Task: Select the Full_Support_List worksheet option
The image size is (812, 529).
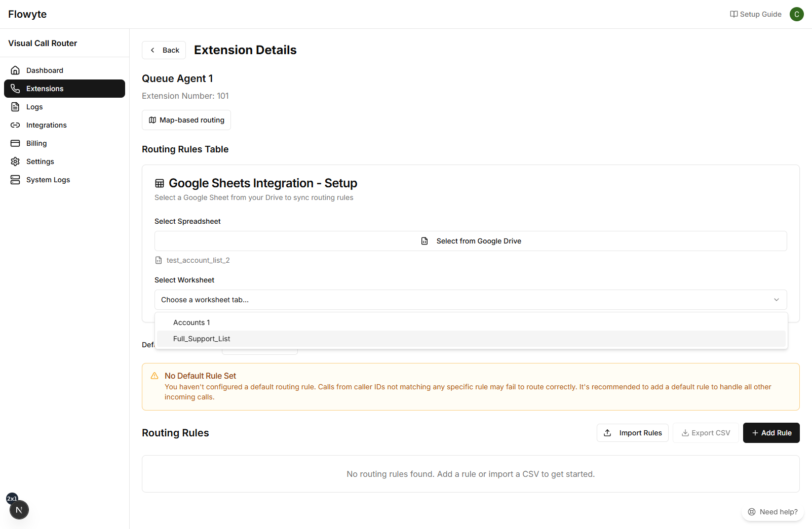Action: (x=202, y=339)
